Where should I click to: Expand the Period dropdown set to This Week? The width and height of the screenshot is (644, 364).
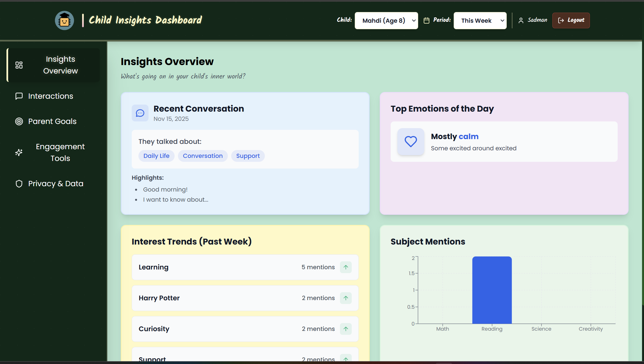click(x=480, y=20)
